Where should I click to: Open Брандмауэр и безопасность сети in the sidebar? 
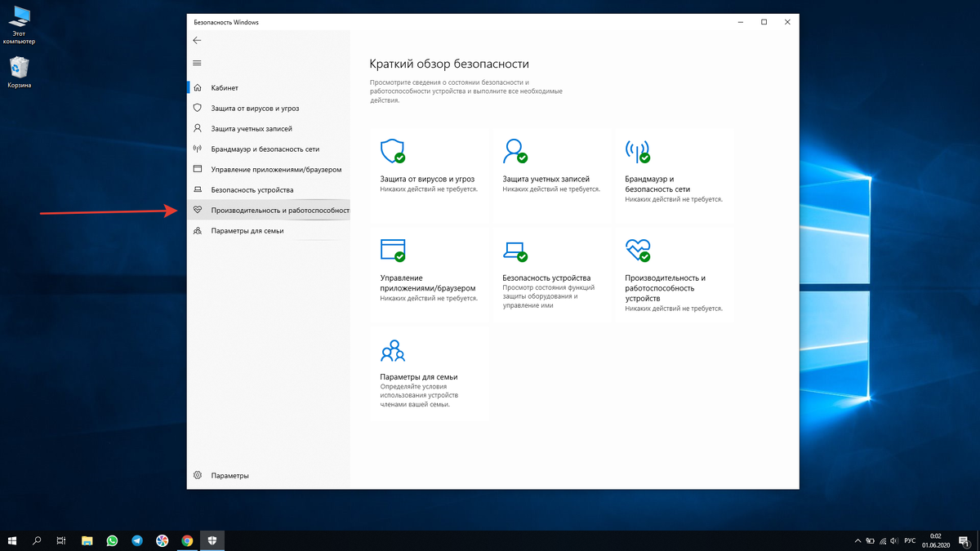click(x=268, y=149)
